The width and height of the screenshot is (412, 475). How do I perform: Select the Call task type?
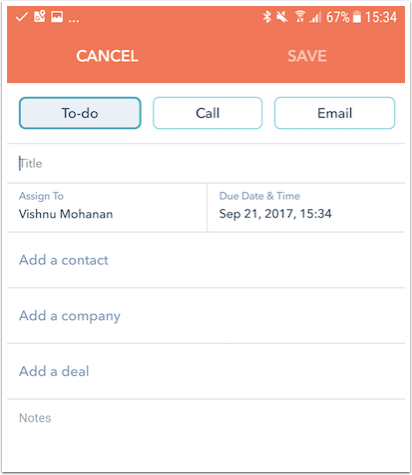208,113
